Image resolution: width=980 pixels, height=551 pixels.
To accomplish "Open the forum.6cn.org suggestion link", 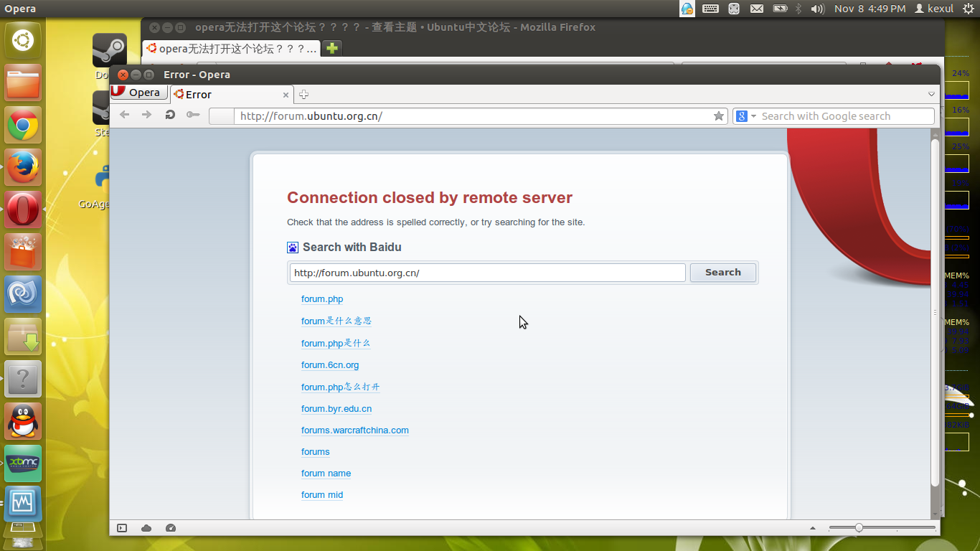I will (x=330, y=365).
